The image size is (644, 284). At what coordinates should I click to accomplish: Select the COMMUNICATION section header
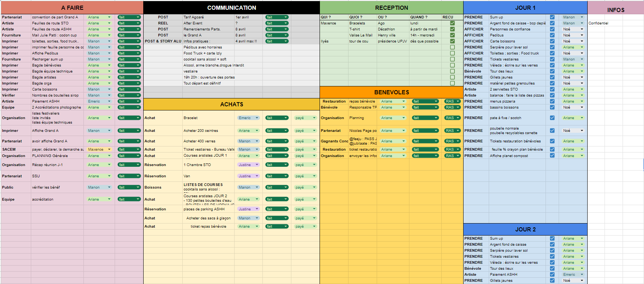coord(232,8)
